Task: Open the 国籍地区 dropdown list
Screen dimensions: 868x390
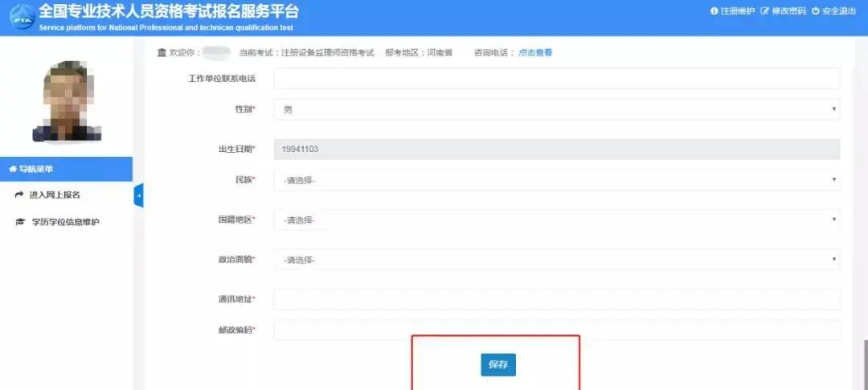Action: click(x=556, y=220)
